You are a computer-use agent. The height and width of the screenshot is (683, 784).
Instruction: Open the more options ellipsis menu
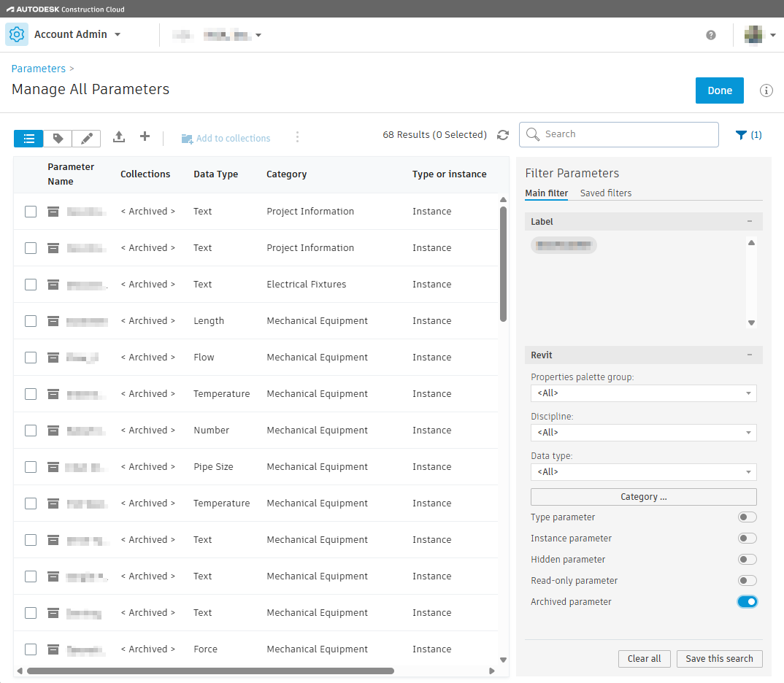297,137
